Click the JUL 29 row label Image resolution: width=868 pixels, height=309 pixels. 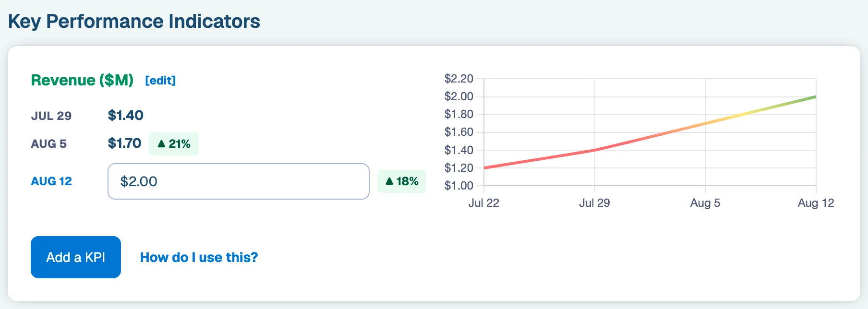[x=51, y=116]
